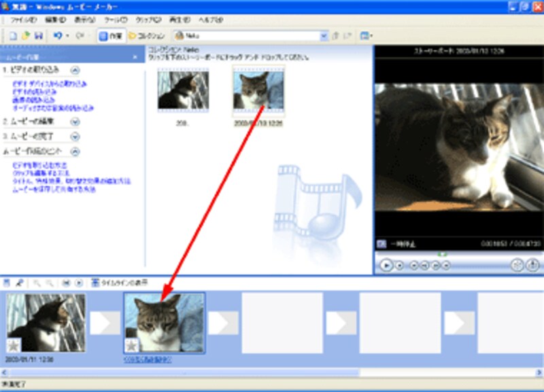Image resolution: width=544 pixels, height=392 pixels.
Task: Click the Forward button in preview controls
Action: 447,266
